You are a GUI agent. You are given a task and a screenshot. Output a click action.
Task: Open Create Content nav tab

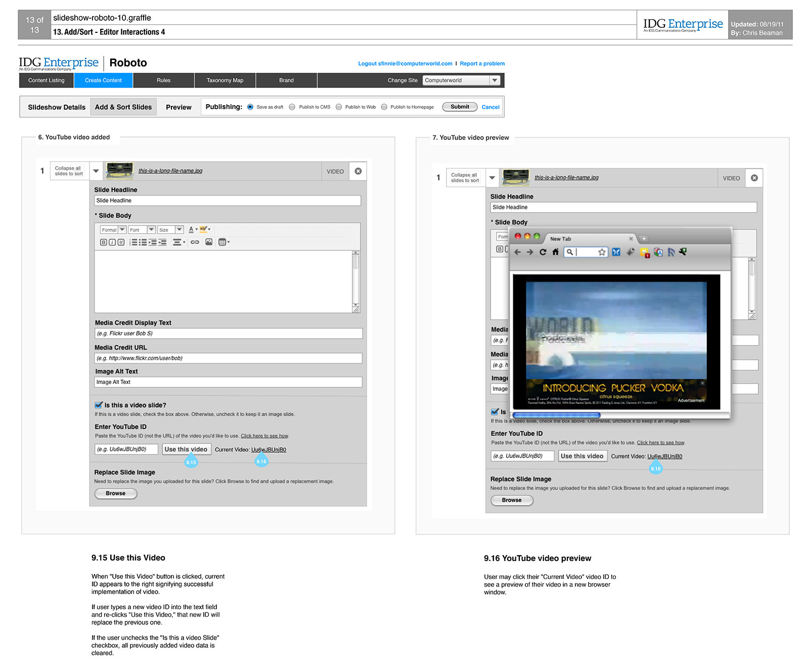point(103,80)
